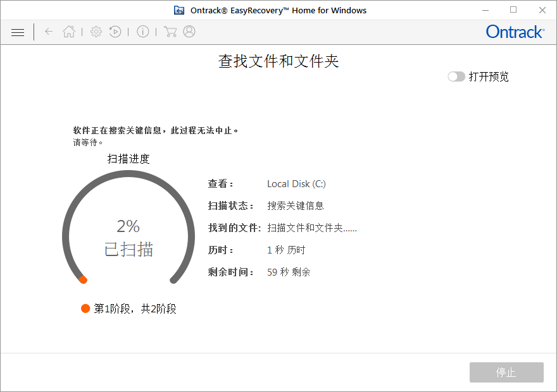Click the EasyRecovery icon in title bar
The image size is (557, 392).
[x=179, y=10]
